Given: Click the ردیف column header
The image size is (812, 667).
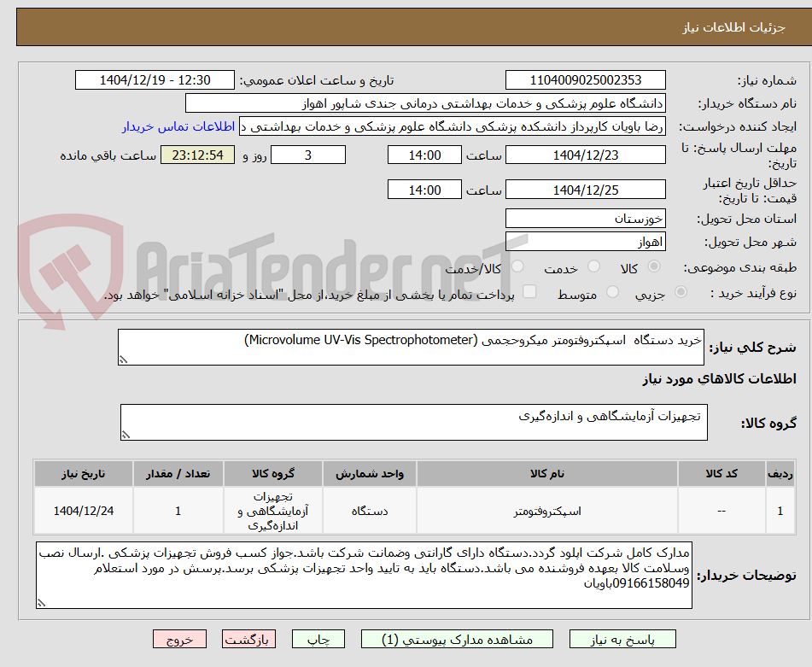Looking at the screenshot, I should 780,473.
